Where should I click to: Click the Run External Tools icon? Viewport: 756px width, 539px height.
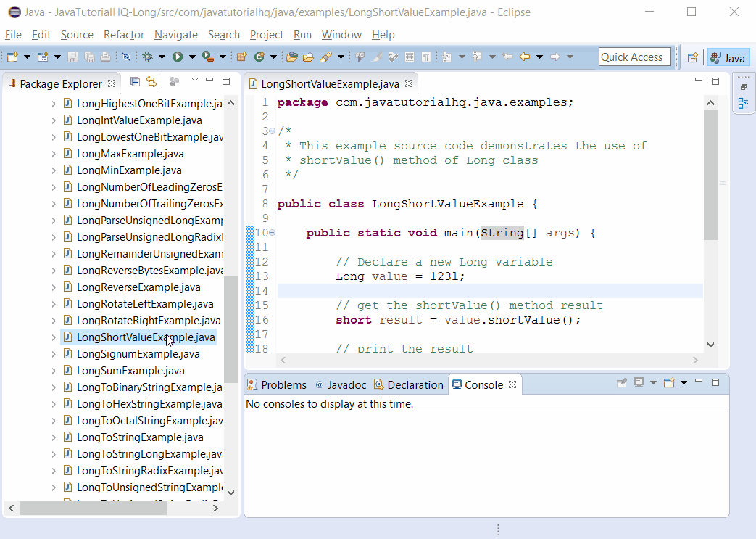208,57
